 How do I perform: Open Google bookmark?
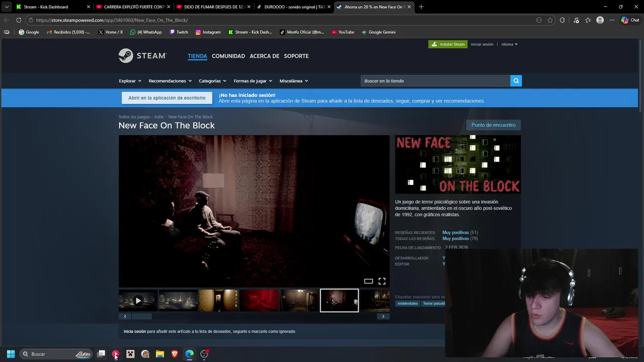[29, 32]
